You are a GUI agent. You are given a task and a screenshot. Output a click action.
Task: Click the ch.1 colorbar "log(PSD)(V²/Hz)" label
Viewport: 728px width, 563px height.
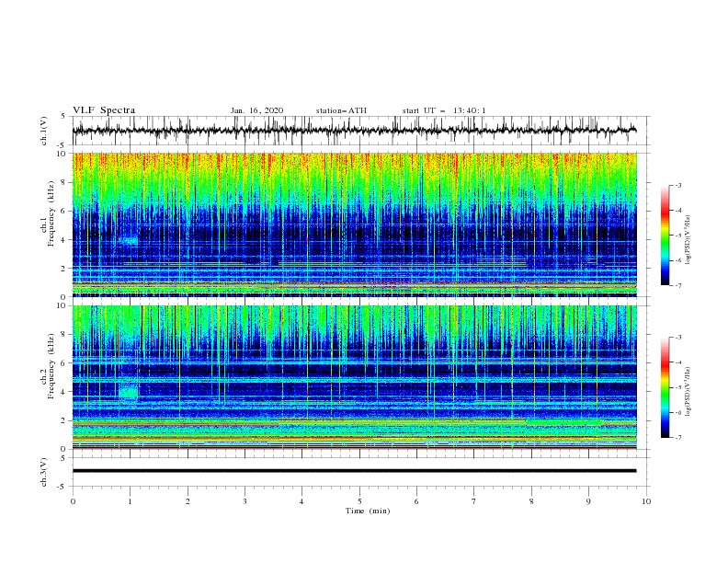tap(688, 240)
